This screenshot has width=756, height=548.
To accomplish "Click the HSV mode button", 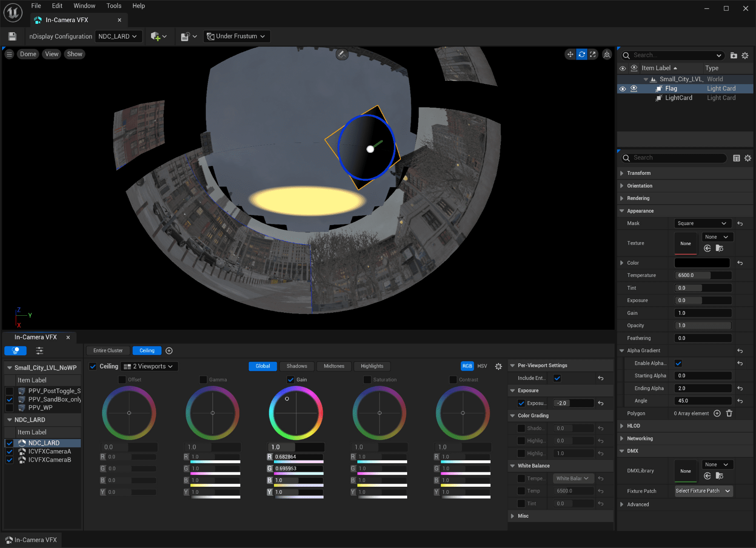I will coord(482,366).
